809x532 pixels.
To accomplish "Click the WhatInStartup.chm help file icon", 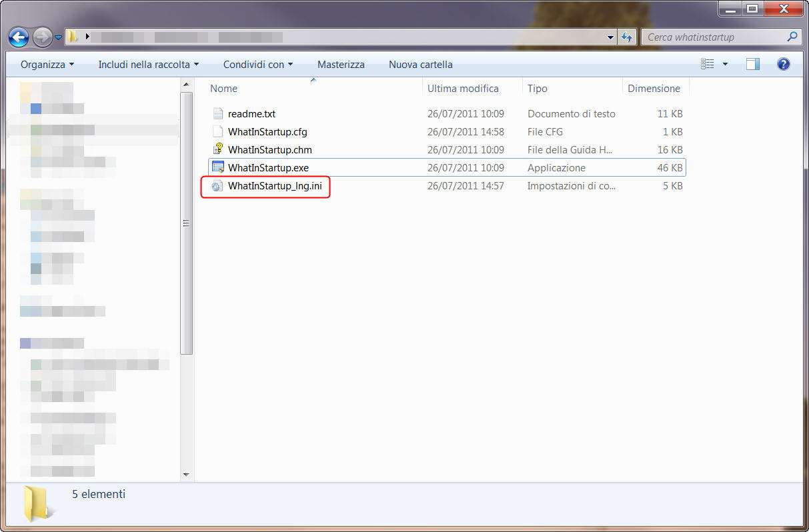I will point(217,149).
